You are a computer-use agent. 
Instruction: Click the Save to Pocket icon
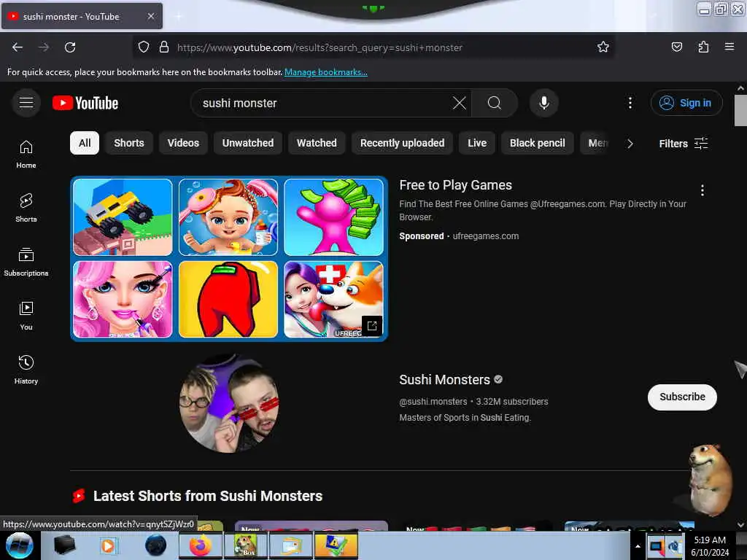pyautogui.click(x=676, y=47)
